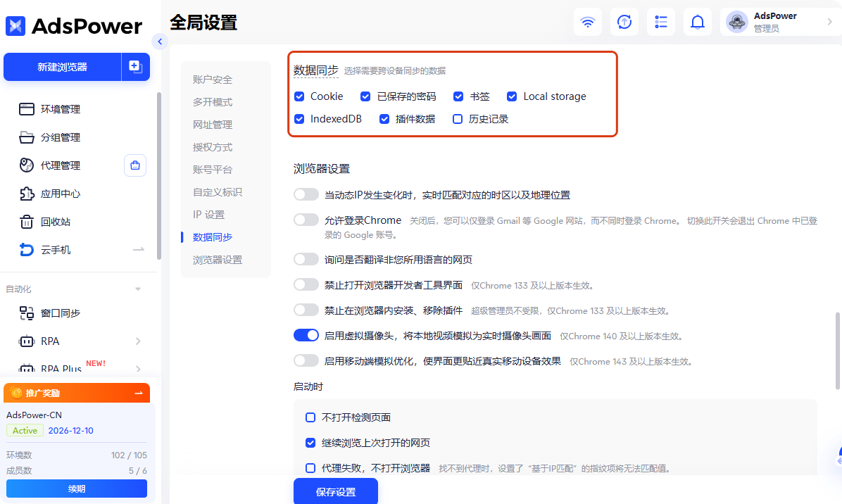Click the 环境管理 window icon
This screenshot has width=842, height=504.
tap(26, 109)
